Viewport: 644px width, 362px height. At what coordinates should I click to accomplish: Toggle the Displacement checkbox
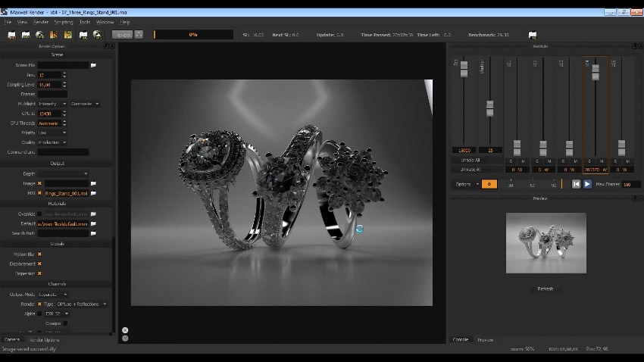click(x=39, y=264)
